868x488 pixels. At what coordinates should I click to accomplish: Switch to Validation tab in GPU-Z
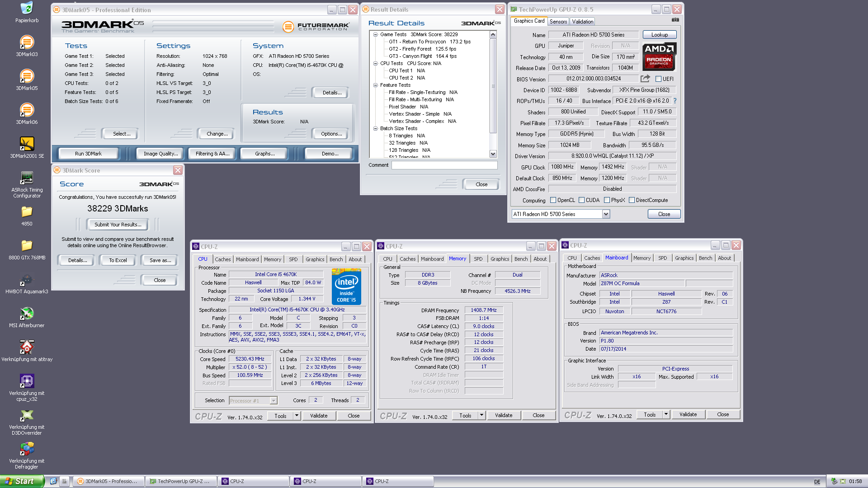[x=582, y=21]
